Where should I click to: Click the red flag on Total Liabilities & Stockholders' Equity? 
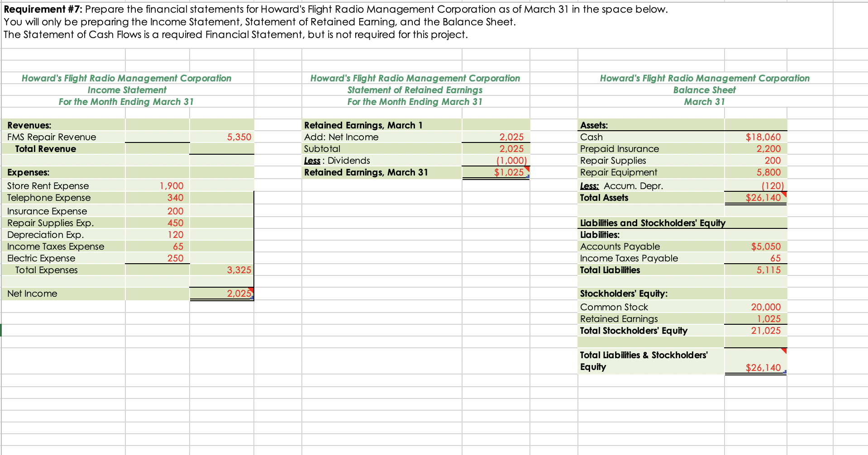pos(784,351)
